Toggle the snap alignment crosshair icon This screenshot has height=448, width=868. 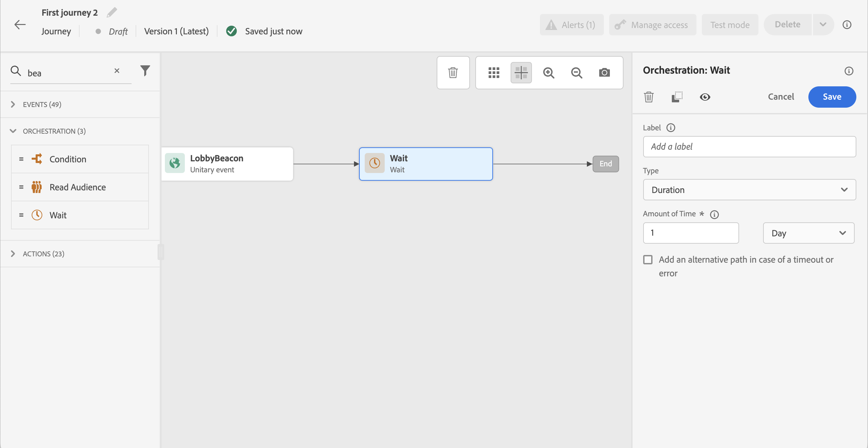521,72
